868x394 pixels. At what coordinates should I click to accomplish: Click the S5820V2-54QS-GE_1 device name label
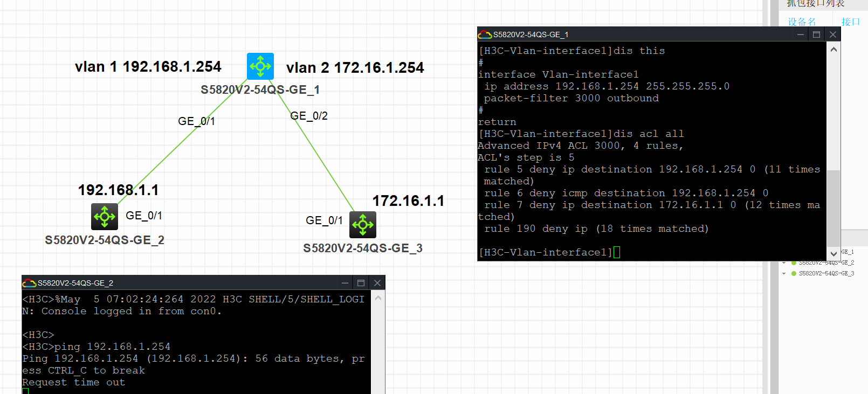tap(260, 90)
